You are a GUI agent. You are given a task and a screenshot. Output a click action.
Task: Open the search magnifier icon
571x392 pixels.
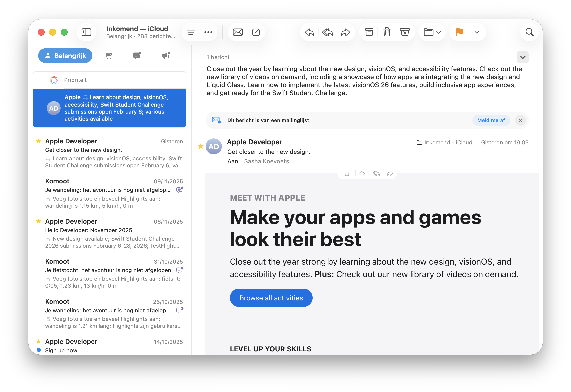pos(529,32)
